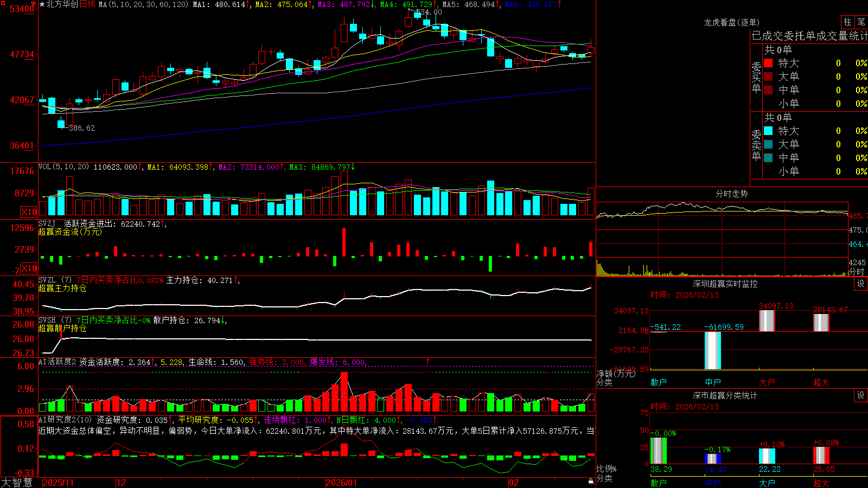This screenshot has width=868, height=488.
Task: Click the lock icon on the date axis
Action: click(x=591, y=481)
